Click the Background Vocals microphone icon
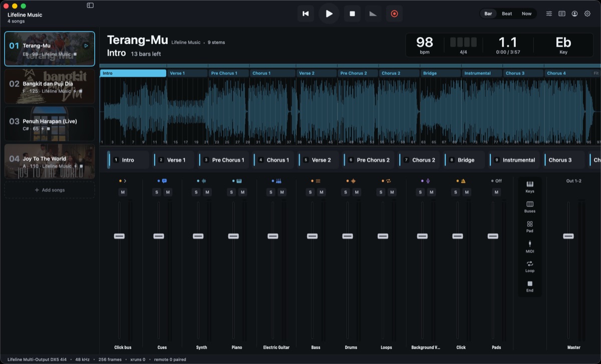This screenshot has height=364, width=601. click(428, 181)
